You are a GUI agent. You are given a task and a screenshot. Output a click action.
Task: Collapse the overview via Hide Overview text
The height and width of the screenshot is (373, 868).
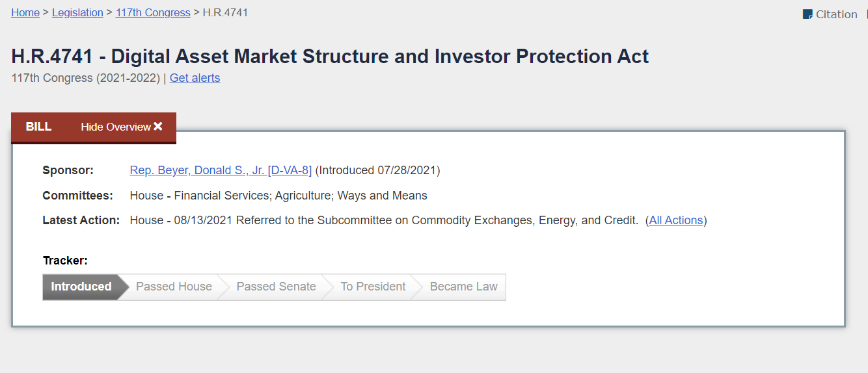[116, 127]
